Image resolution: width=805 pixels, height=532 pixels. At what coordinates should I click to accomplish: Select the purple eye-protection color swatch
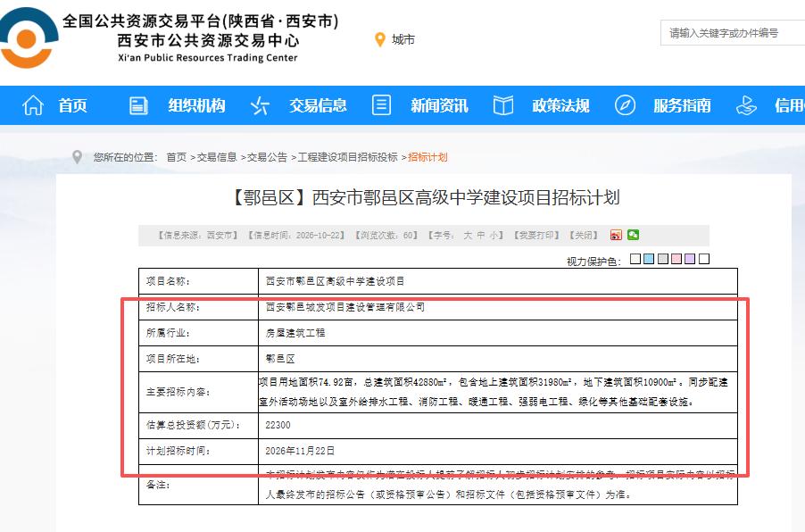tap(690, 259)
